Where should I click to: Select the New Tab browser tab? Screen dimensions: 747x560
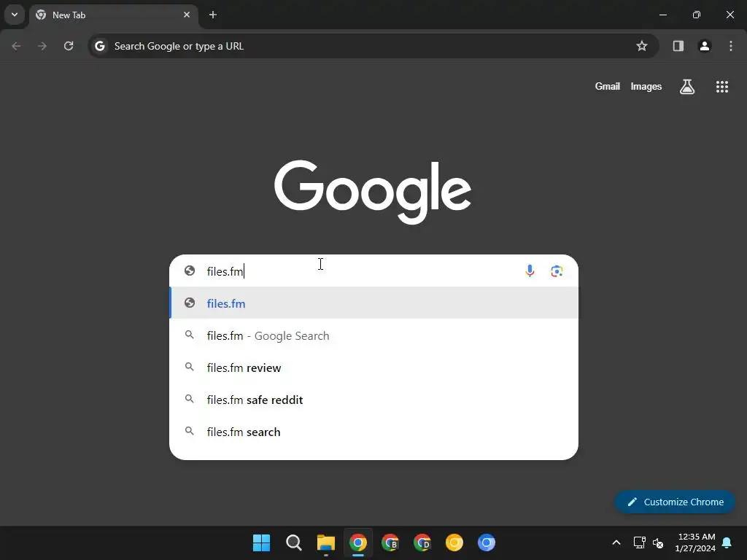[x=113, y=15]
